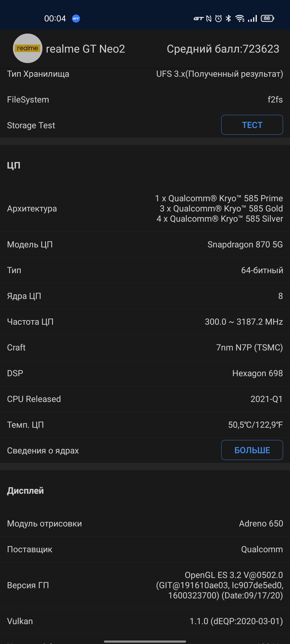This screenshot has height=644, width=290.
Task: Select the Темп. ЦП temperature row
Action: 145,425
